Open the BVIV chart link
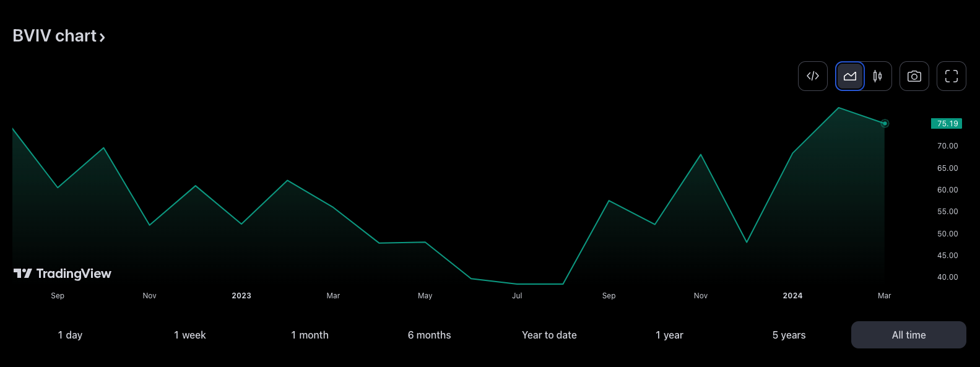Screen dimensions: 980x367 pyautogui.click(x=54, y=36)
